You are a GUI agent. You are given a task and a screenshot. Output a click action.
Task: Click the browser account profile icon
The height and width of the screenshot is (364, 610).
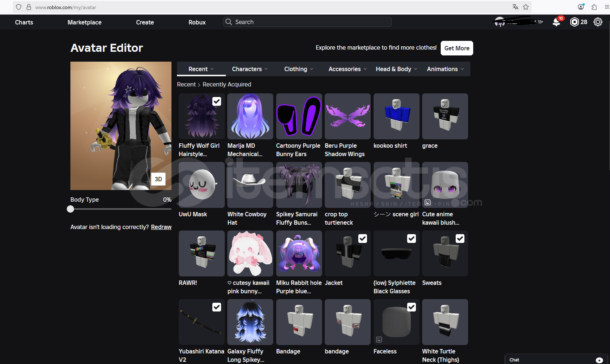click(x=581, y=7)
